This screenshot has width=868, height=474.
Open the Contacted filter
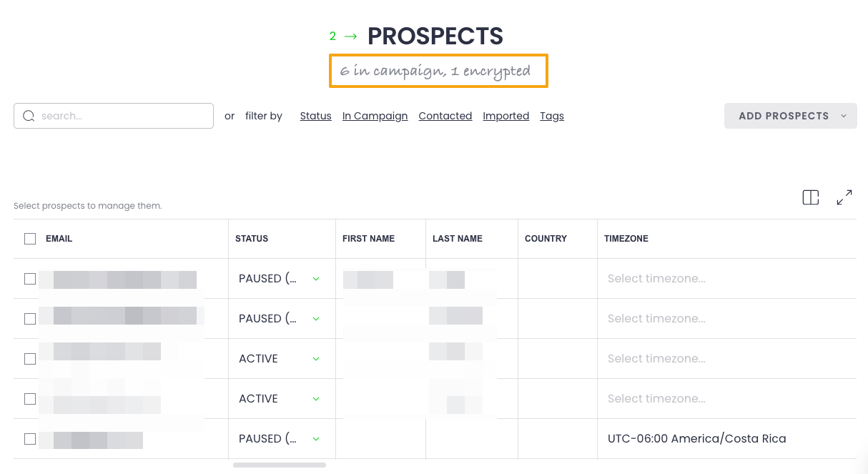pos(445,116)
